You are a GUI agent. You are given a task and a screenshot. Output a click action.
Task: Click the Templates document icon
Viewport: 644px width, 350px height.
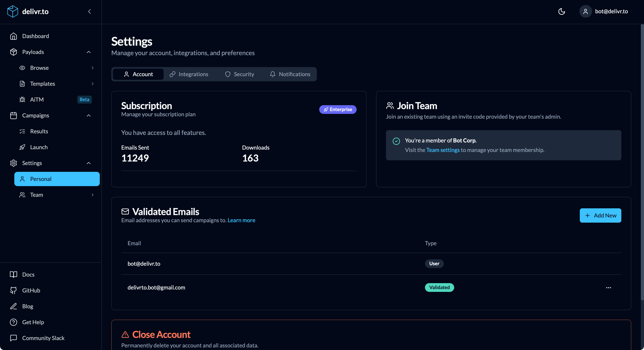[x=22, y=84]
